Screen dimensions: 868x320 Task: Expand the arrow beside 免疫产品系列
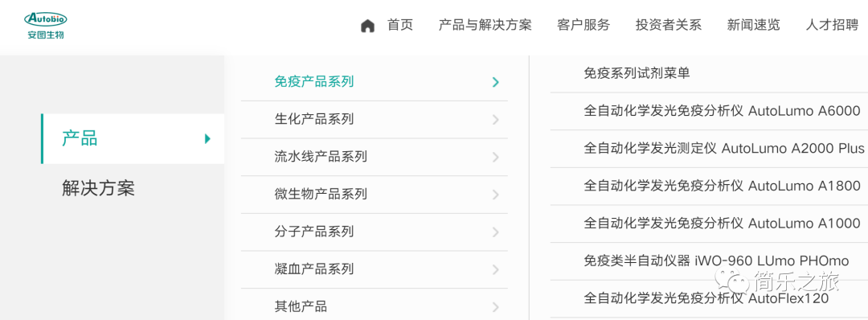(x=495, y=83)
